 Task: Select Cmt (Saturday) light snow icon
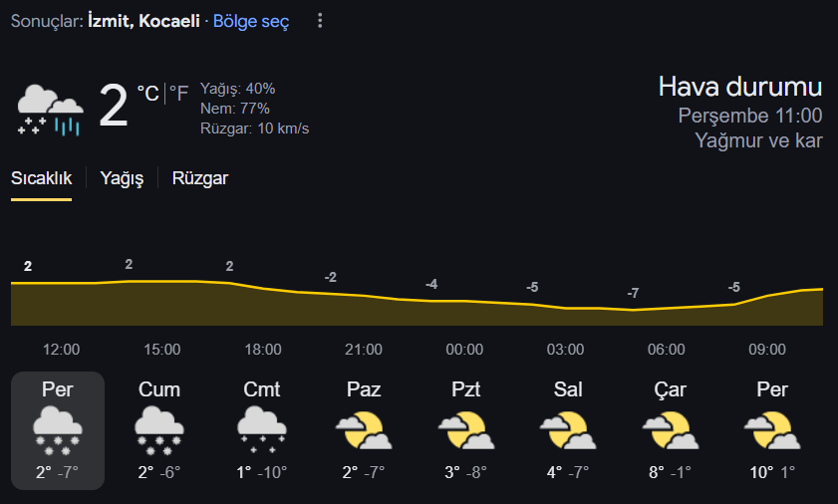[x=262, y=430]
